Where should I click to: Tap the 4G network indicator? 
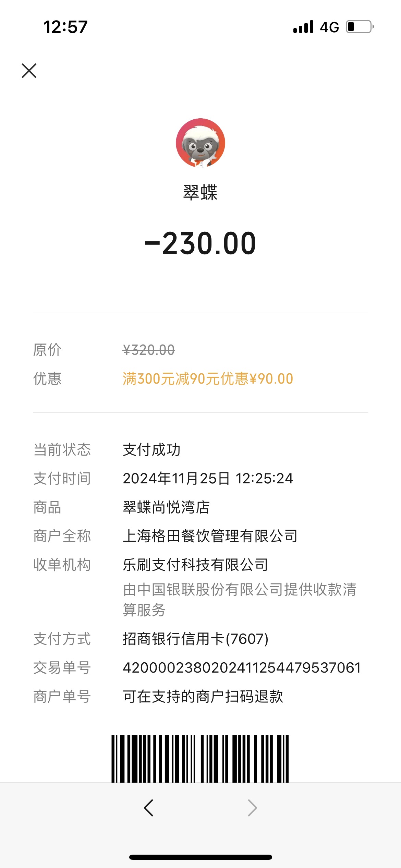pyautogui.click(x=329, y=27)
